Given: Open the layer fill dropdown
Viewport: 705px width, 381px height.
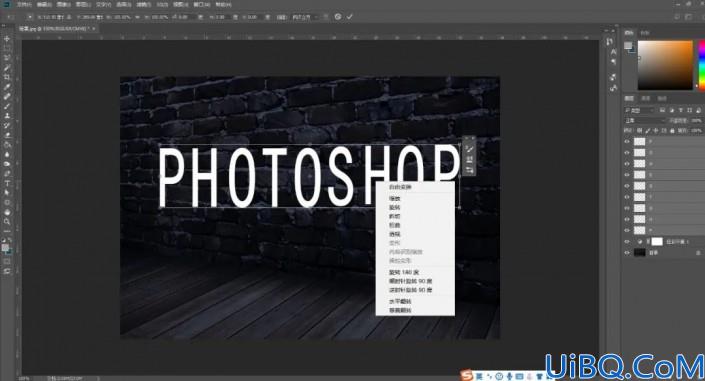Looking at the screenshot, I should pyautogui.click(x=696, y=130).
